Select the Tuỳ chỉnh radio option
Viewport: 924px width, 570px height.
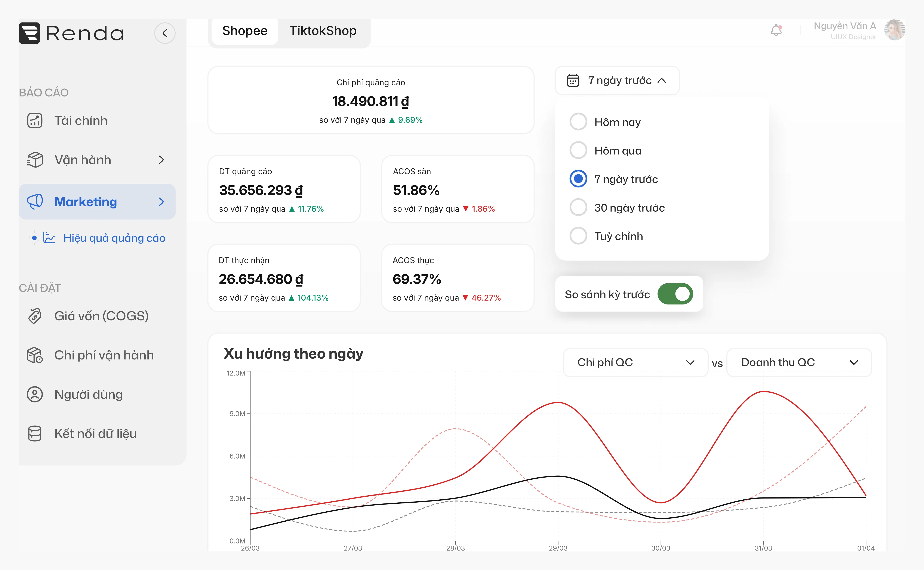point(578,236)
